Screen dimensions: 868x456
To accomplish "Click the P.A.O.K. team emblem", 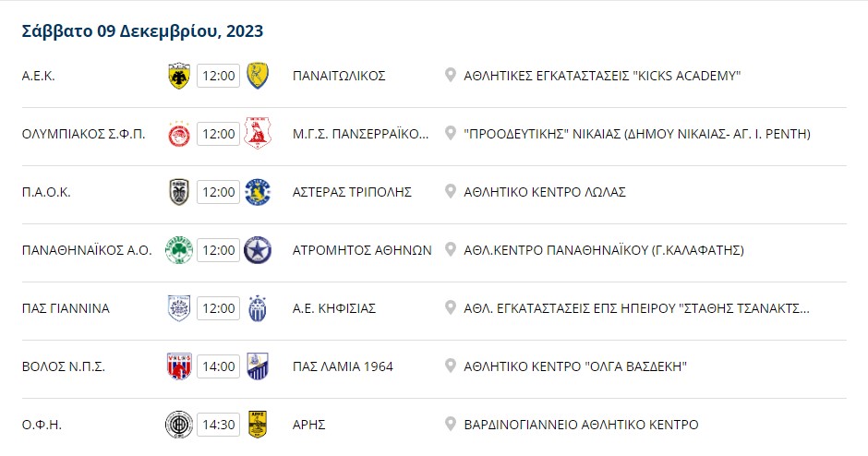I will (179, 192).
